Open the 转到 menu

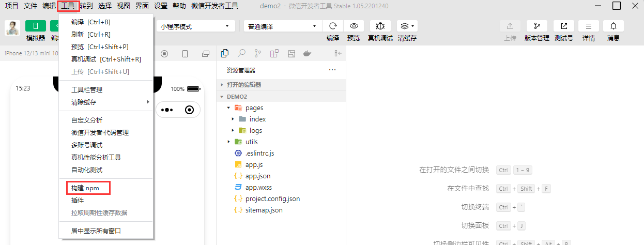(x=87, y=6)
